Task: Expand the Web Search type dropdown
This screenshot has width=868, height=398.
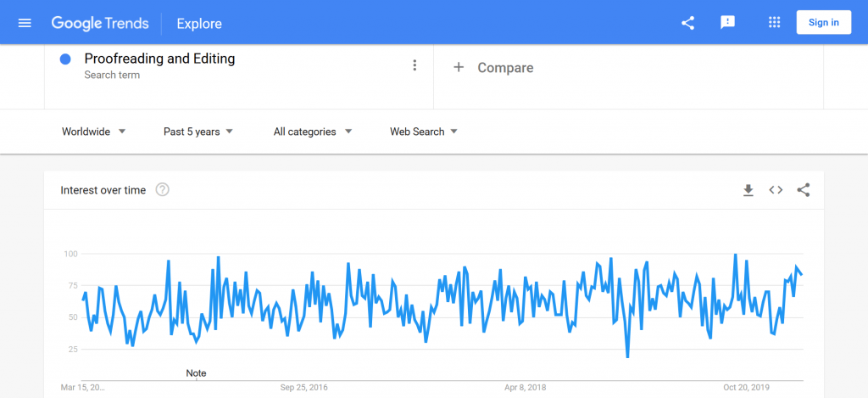Action: pyautogui.click(x=424, y=132)
